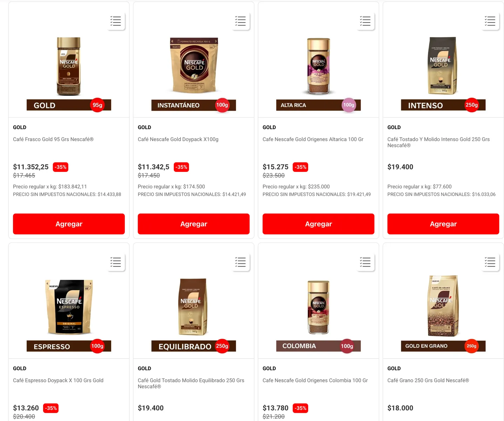This screenshot has height=421, width=504.
Task: Add Gold Origenes Altarica 100 Gr with Agregar
Action: [x=318, y=224]
